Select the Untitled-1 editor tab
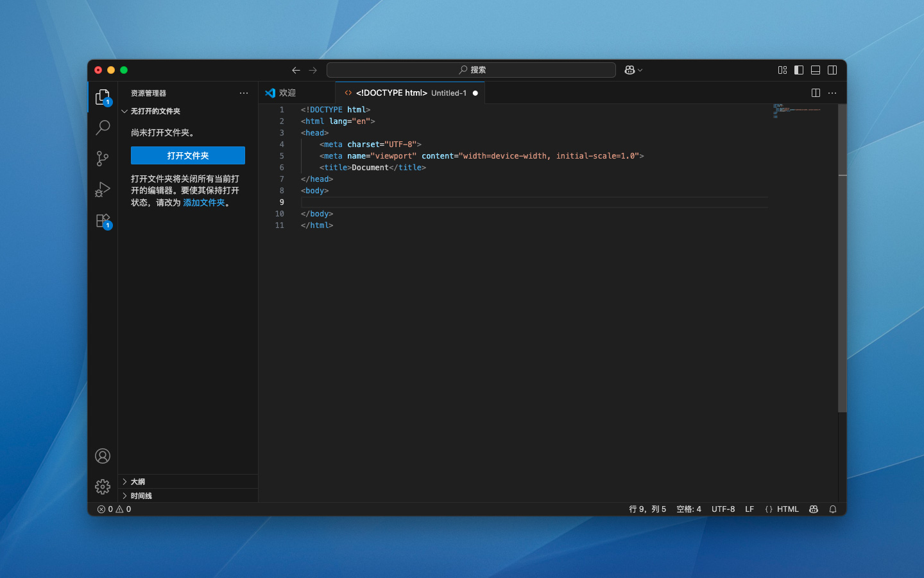Image resolution: width=924 pixels, height=578 pixels. [x=410, y=93]
